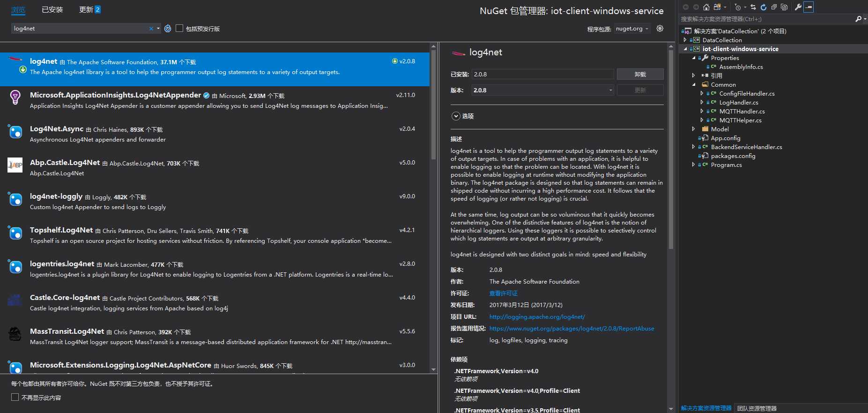
Task: Click the Uninstall button for log4net
Action: point(640,74)
